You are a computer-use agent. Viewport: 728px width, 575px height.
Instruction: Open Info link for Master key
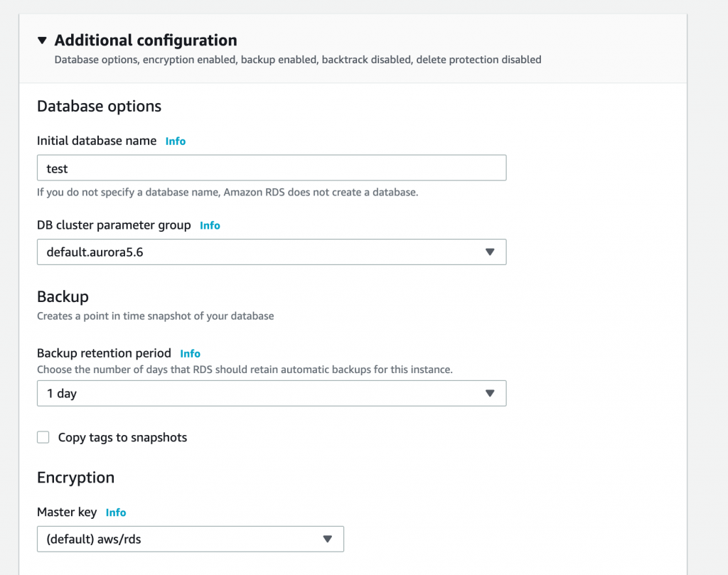[116, 512]
